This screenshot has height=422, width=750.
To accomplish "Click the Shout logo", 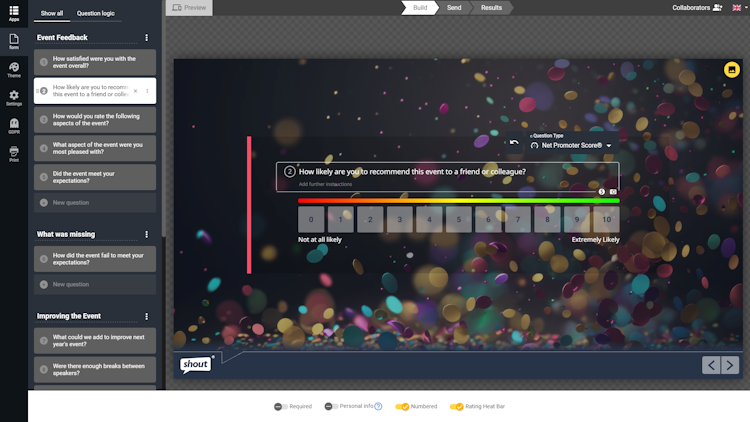I will point(196,365).
